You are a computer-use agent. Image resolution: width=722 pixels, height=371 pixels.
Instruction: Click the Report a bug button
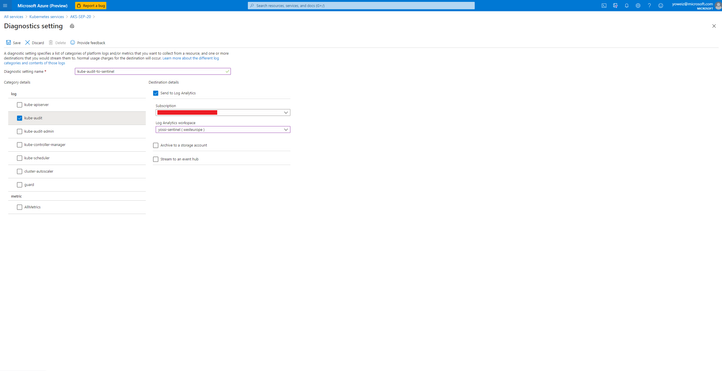[91, 6]
